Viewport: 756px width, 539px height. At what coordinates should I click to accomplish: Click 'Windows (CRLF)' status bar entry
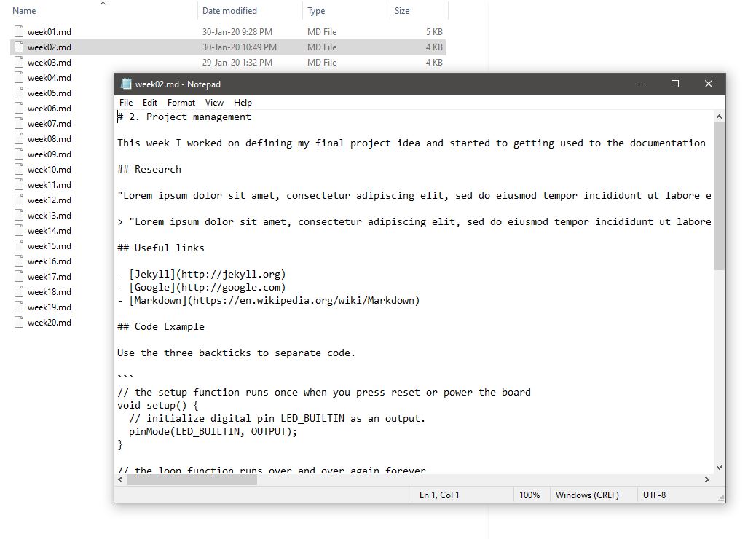587,495
